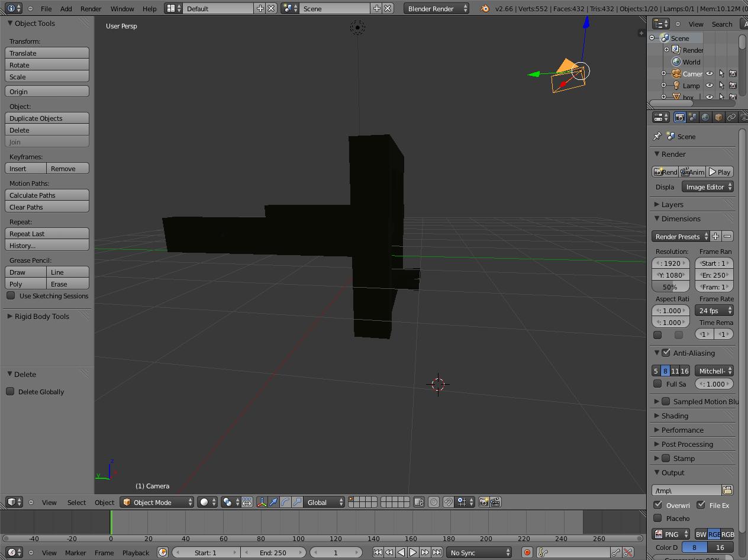Toggle lock camera and layers to scene icon

click(x=418, y=502)
